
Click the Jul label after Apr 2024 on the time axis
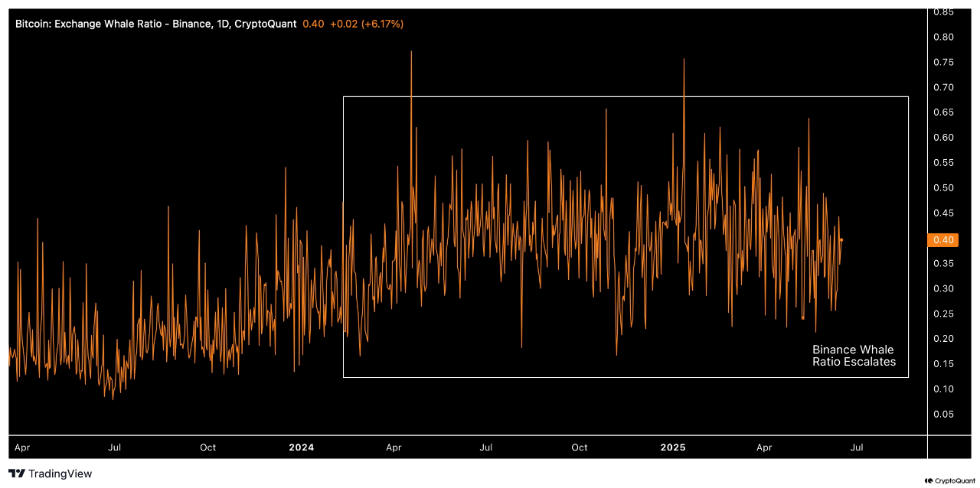[x=486, y=447]
